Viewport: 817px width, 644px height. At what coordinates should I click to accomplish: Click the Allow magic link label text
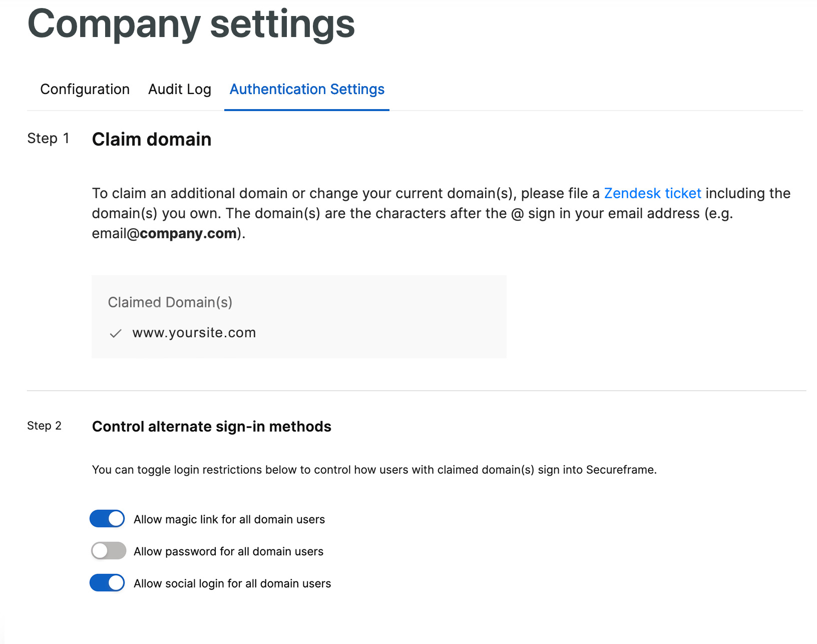229,519
